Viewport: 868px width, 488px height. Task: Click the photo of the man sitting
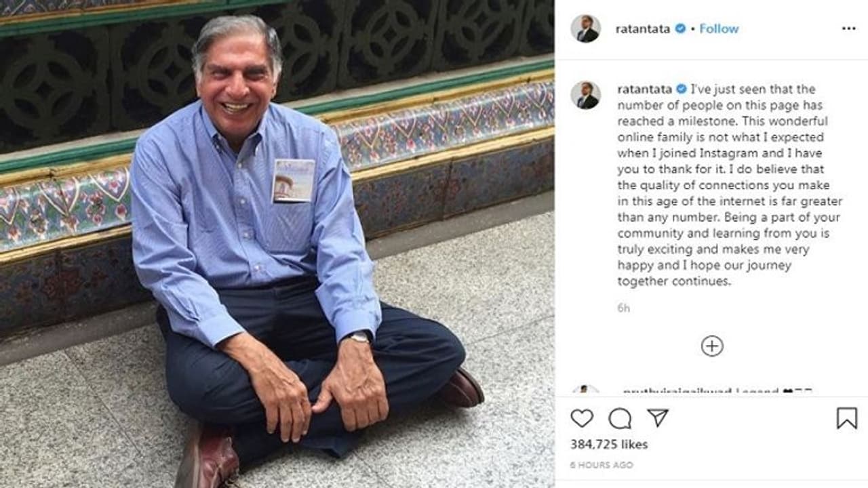tap(277, 244)
